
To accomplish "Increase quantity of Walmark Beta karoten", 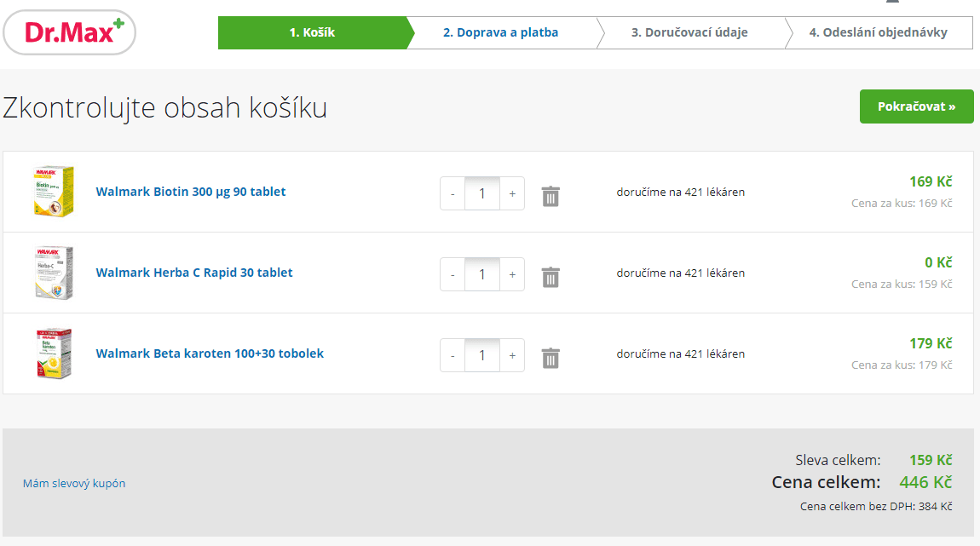I will pyautogui.click(x=511, y=355).
